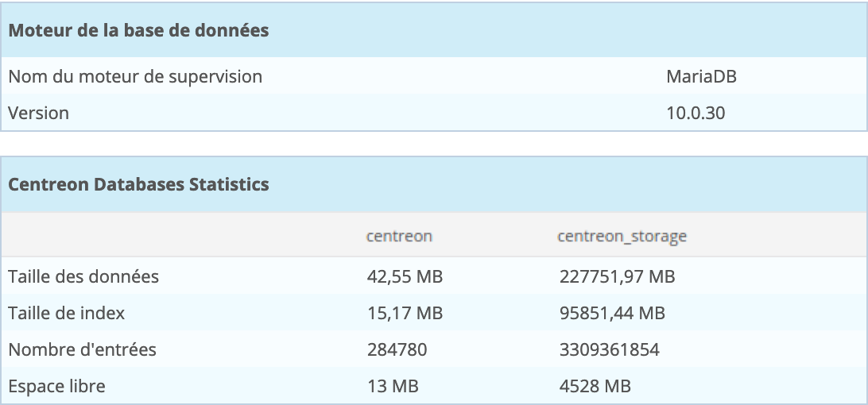This screenshot has height=405, width=868.
Task: Click the MariaDB value
Action: coord(701,76)
